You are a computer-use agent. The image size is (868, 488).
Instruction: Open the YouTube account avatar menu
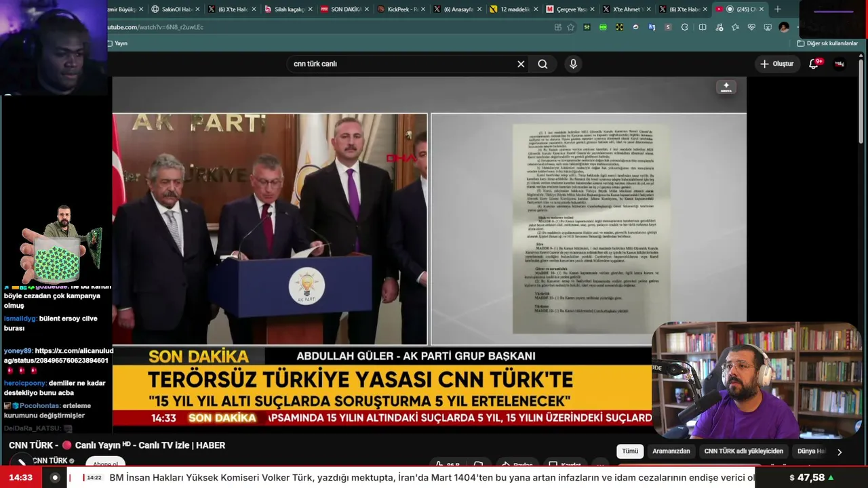(840, 64)
